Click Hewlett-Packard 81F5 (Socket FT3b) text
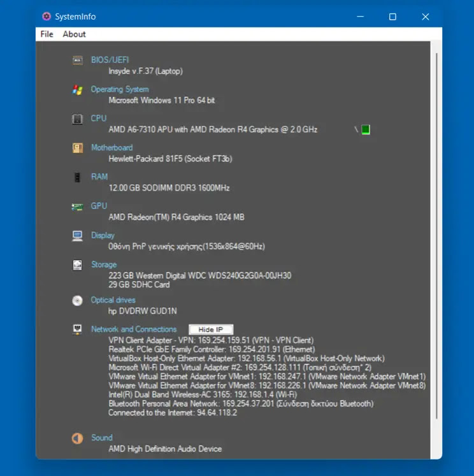Image resolution: width=474 pixels, height=476 pixels. 170,159
